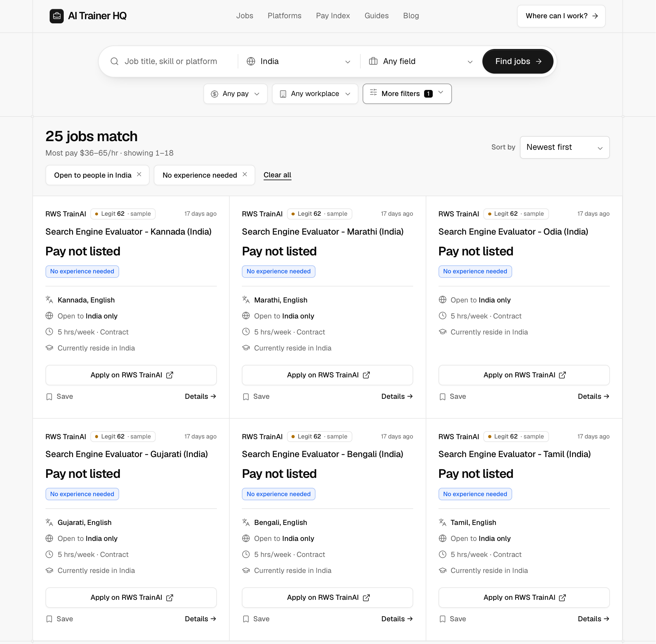The image size is (656, 644).
Task: Click the bookmark icon on the Marathi job card
Action: [246, 397]
